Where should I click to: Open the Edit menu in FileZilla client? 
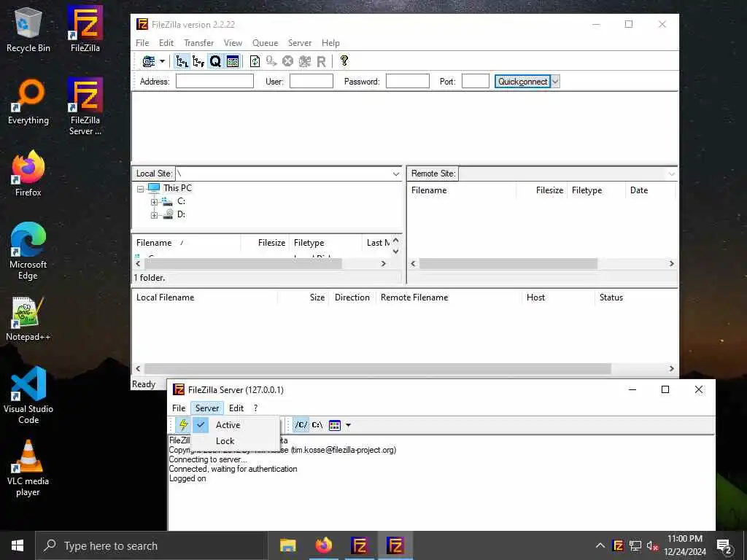click(x=166, y=43)
